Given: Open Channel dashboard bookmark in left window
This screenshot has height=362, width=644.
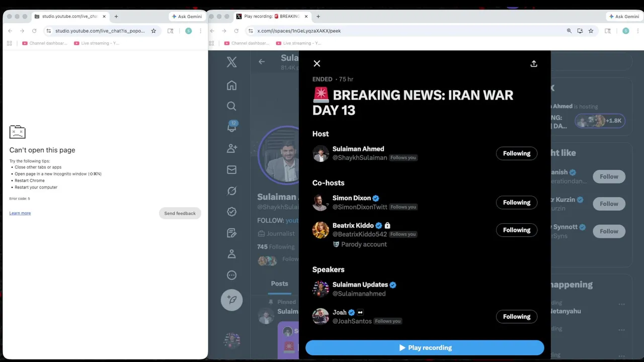Looking at the screenshot, I should 44,43.
